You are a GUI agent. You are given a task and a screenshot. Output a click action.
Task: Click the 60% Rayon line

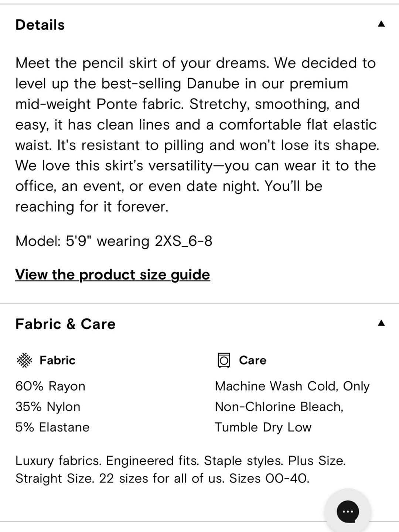(50, 386)
